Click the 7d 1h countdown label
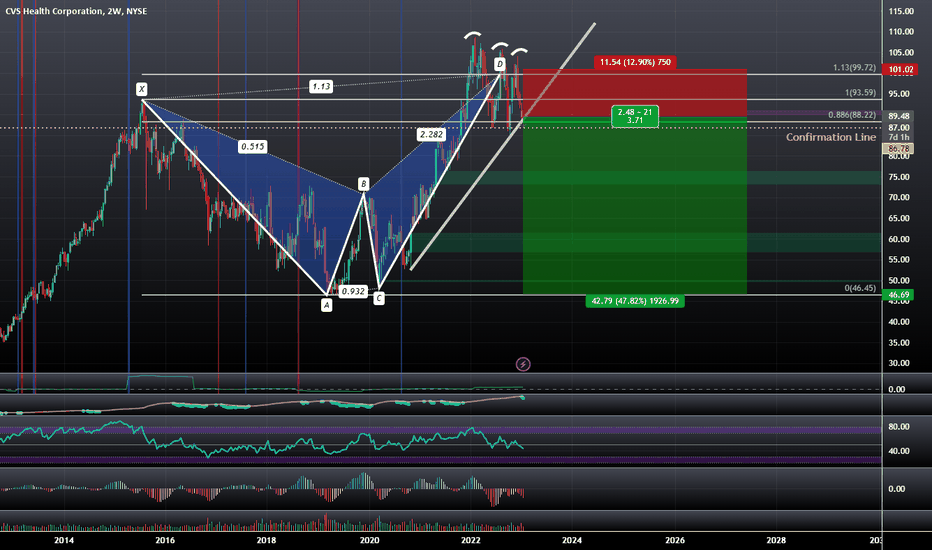The width and height of the screenshot is (932, 550). pyautogui.click(x=899, y=137)
